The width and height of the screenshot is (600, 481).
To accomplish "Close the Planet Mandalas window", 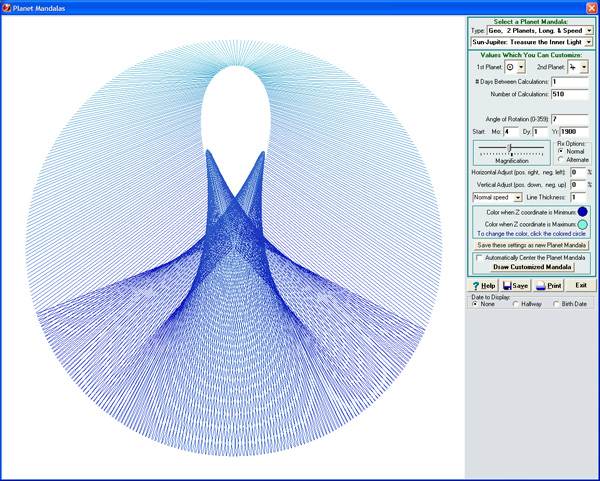I will point(591,7).
